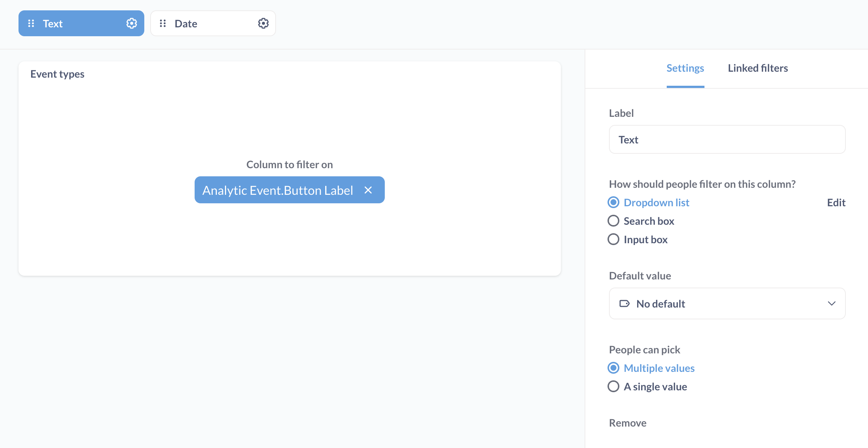This screenshot has width=868, height=448.
Task: Remove Analytic Event.Button Label column with X
Action: (368, 190)
